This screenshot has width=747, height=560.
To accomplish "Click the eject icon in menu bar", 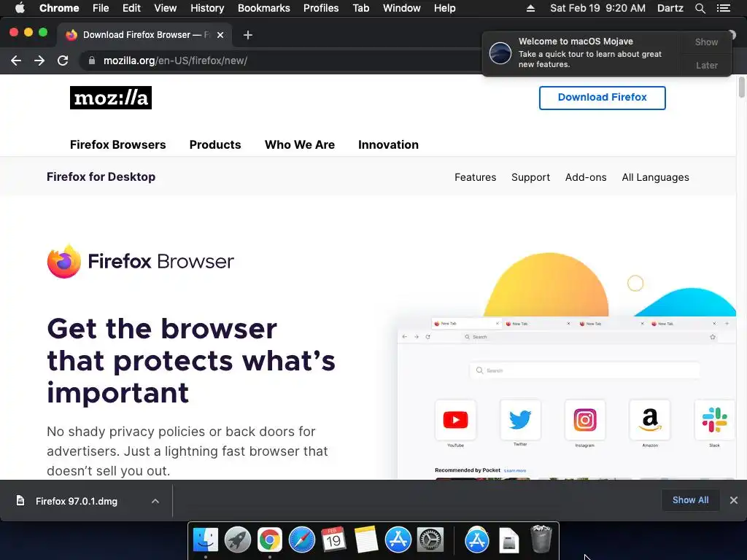I will [530, 8].
